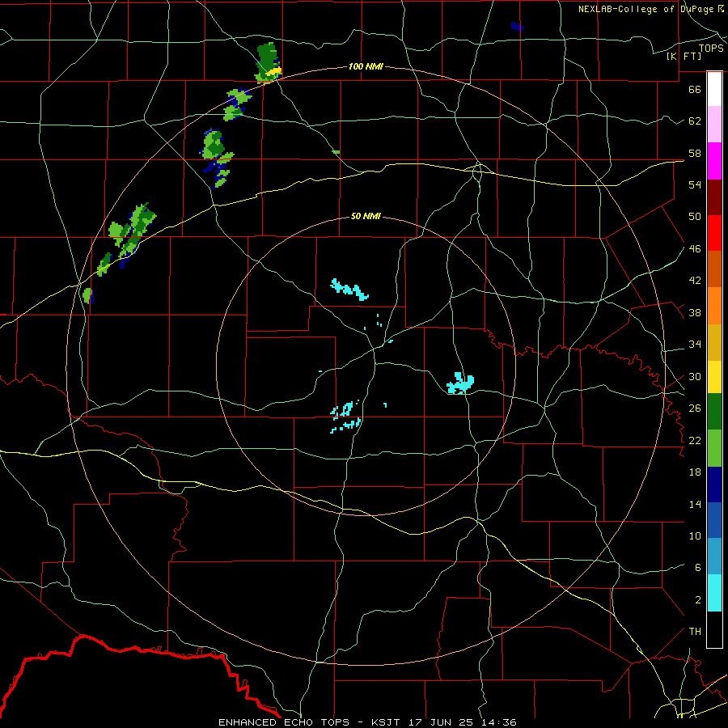Screen dimensions: 728x728
Task: Click the "62" legend value
Action: coord(695,121)
